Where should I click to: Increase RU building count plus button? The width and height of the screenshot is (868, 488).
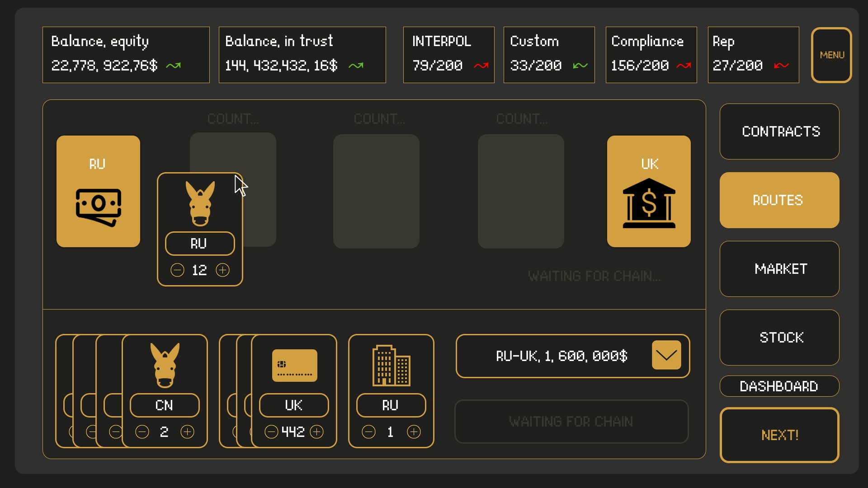[x=414, y=432]
